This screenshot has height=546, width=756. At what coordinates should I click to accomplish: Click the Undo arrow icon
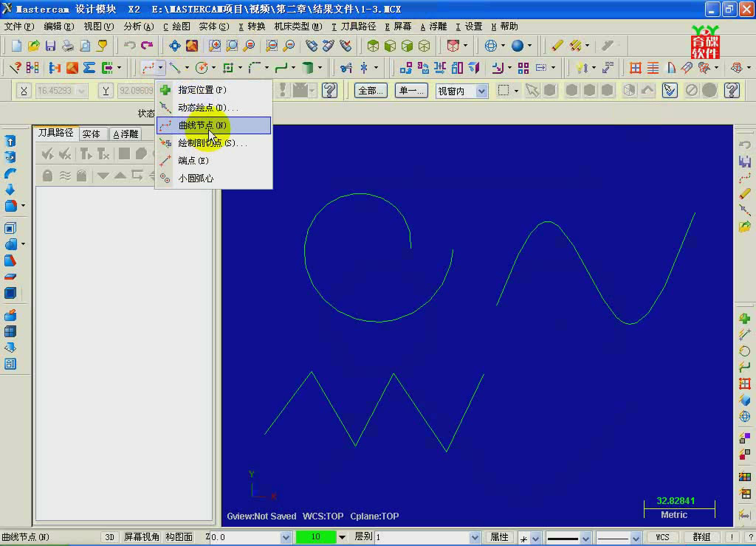click(130, 46)
